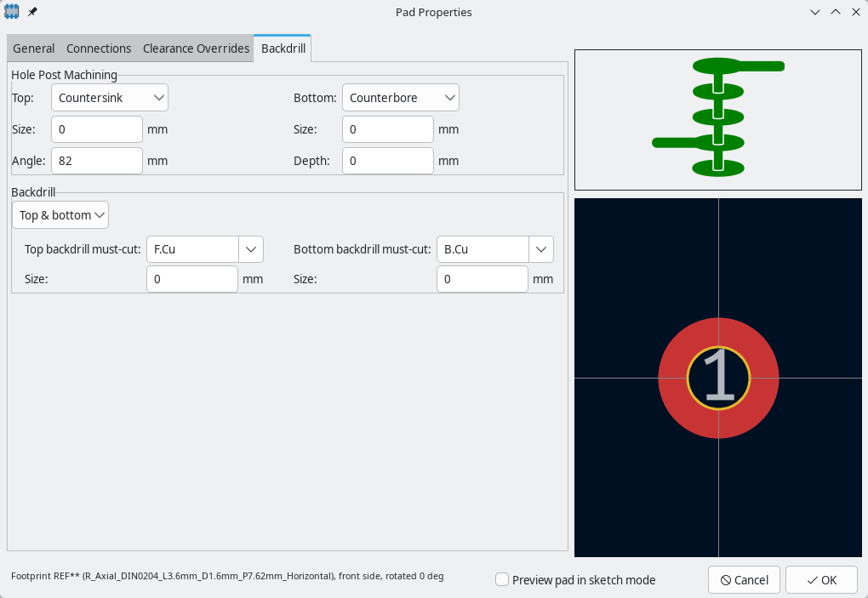
Task: Expand the Top & bottom backdrill dropdown
Action: tap(60, 215)
